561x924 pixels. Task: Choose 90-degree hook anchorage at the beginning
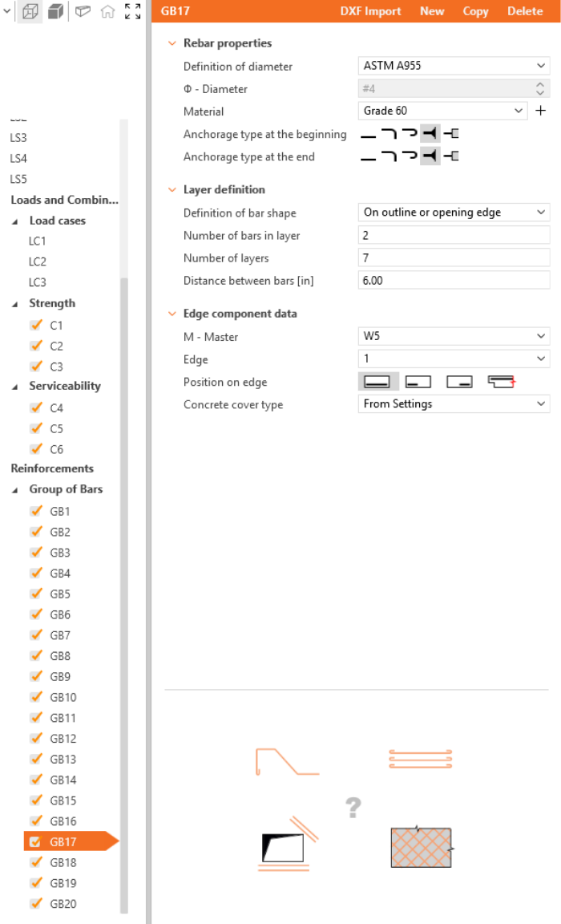[x=389, y=134]
